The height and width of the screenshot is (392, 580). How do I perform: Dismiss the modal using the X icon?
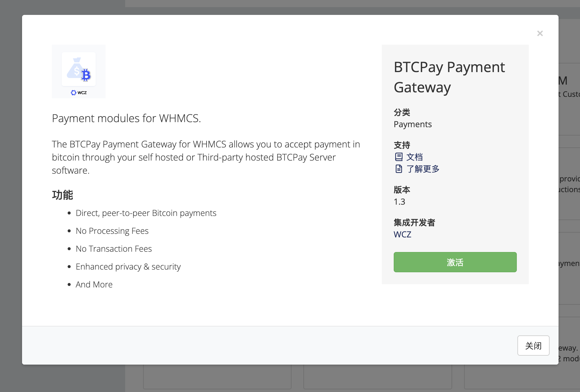[x=540, y=33]
